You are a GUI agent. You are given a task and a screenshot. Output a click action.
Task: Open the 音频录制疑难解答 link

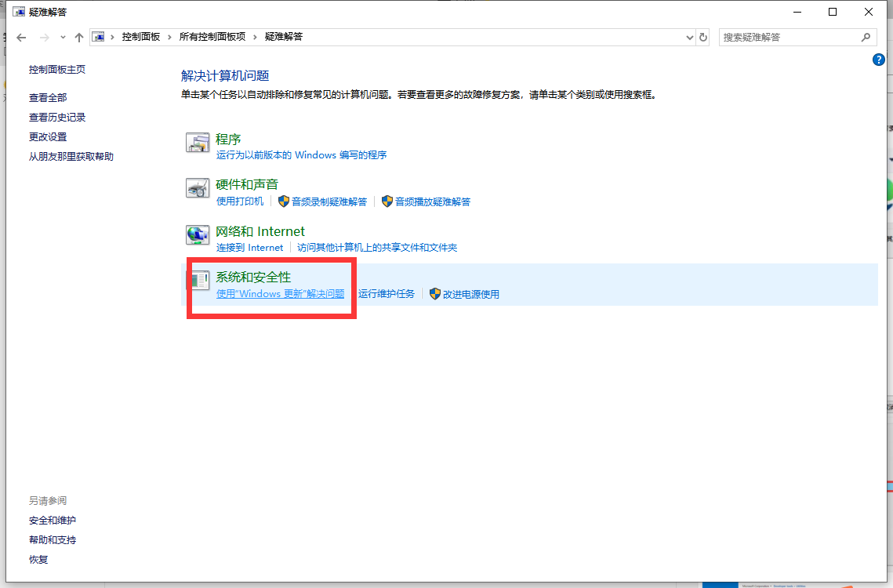(x=329, y=201)
